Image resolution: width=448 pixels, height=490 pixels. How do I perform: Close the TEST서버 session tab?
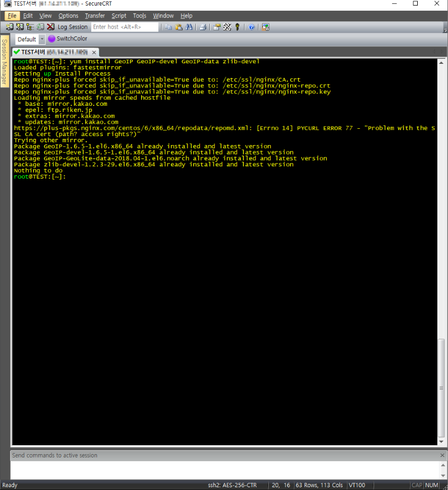(94, 52)
